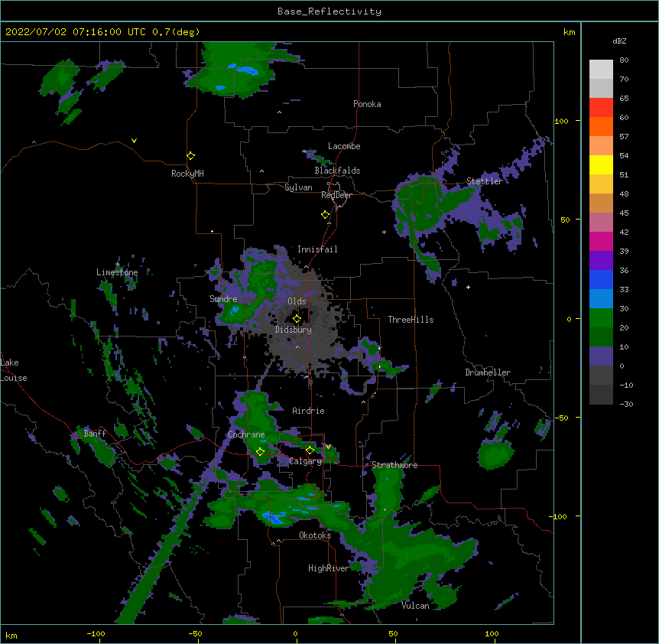Click the yellow diamond marker below Cochrane
The height and width of the screenshot is (644, 659).
pyautogui.click(x=260, y=451)
